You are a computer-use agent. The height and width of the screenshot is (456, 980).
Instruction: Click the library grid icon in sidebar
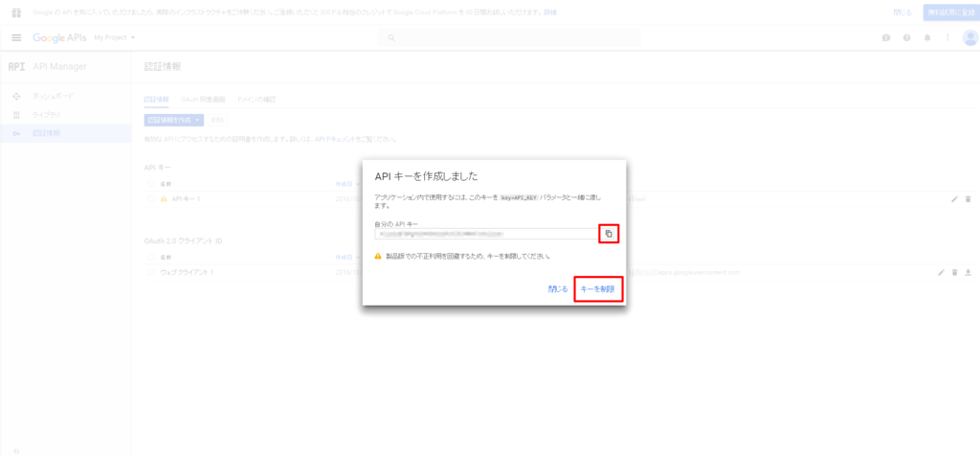(16, 115)
